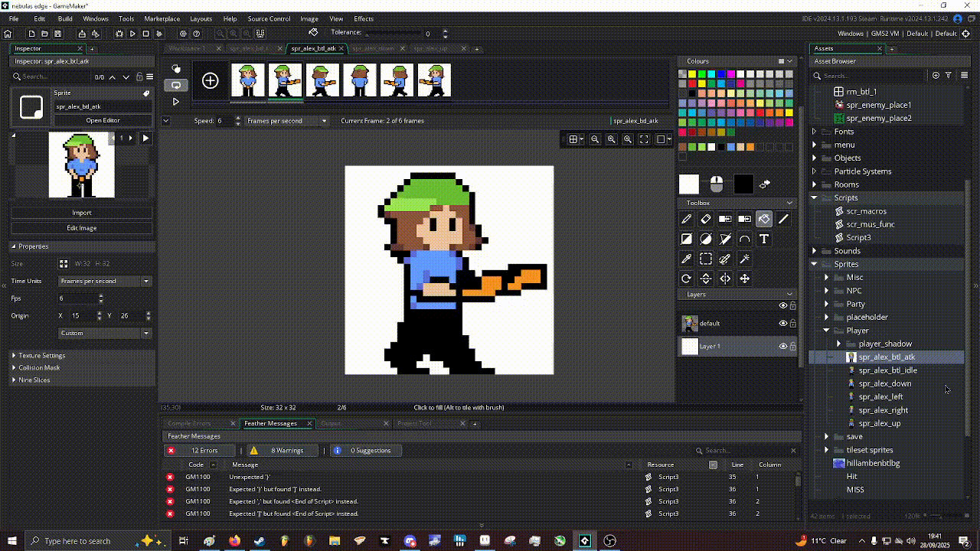980x551 pixels.
Task: Expand the Collision Mask section
Action: pos(40,367)
